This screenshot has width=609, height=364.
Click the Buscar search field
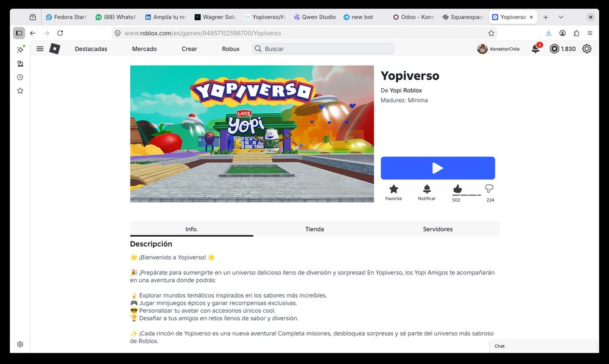(x=323, y=49)
